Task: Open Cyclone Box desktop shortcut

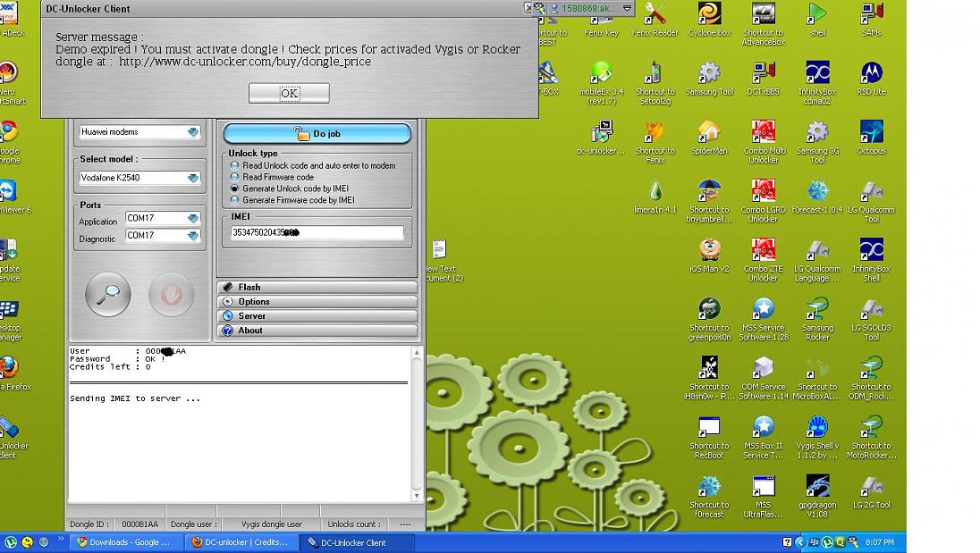Action: [x=709, y=14]
